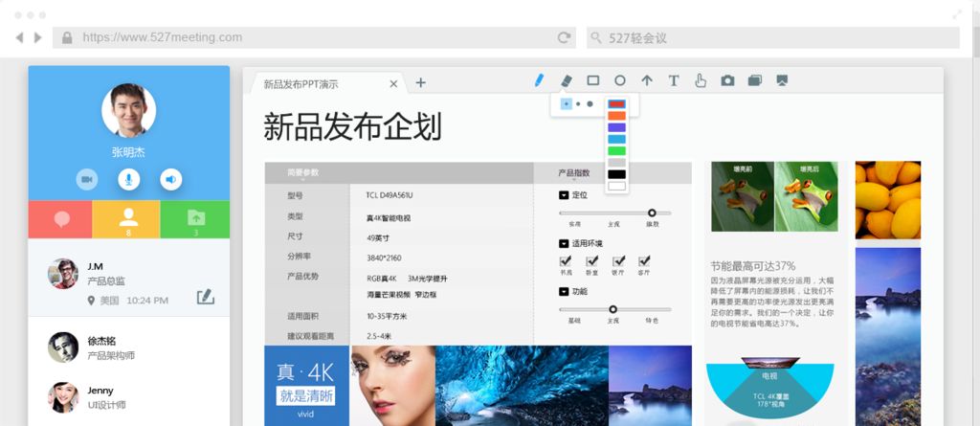
Task: Click Jenny's avatar photo
Action: point(63,397)
